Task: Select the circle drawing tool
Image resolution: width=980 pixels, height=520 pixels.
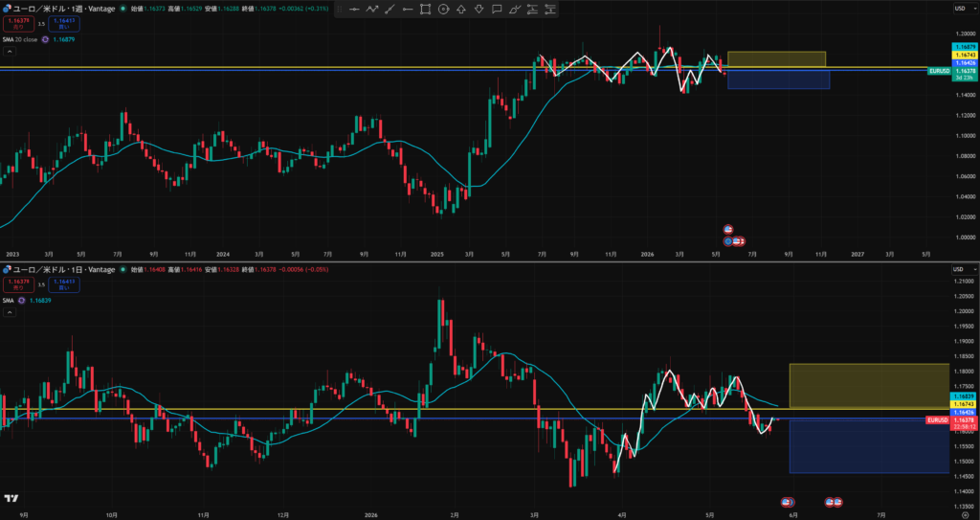Action: click(443, 10)
